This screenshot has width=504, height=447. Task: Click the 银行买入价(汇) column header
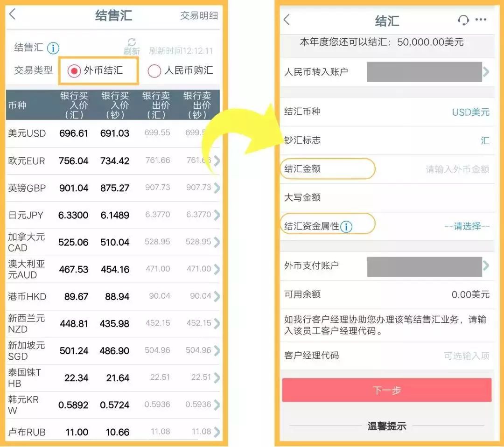[x=74, y=105]
